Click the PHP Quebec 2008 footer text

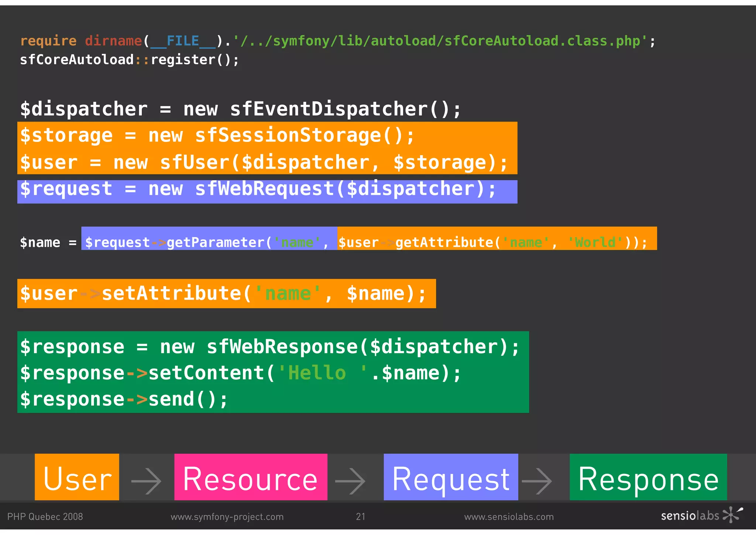pyautogui.click(x=45, y=517)
